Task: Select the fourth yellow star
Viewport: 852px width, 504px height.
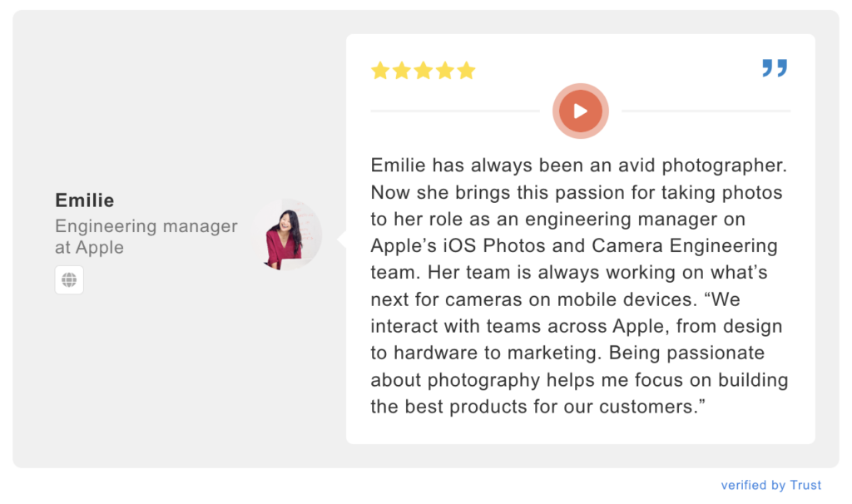Action: (445, 71)
